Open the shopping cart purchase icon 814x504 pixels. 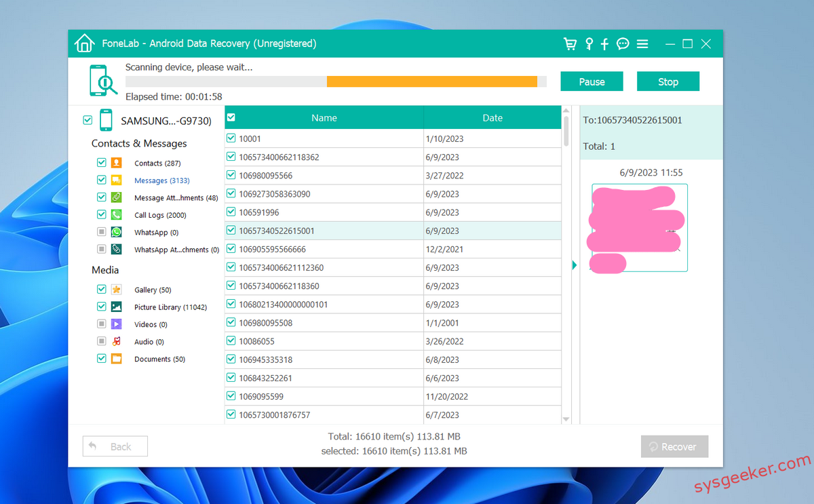(570, 43)
